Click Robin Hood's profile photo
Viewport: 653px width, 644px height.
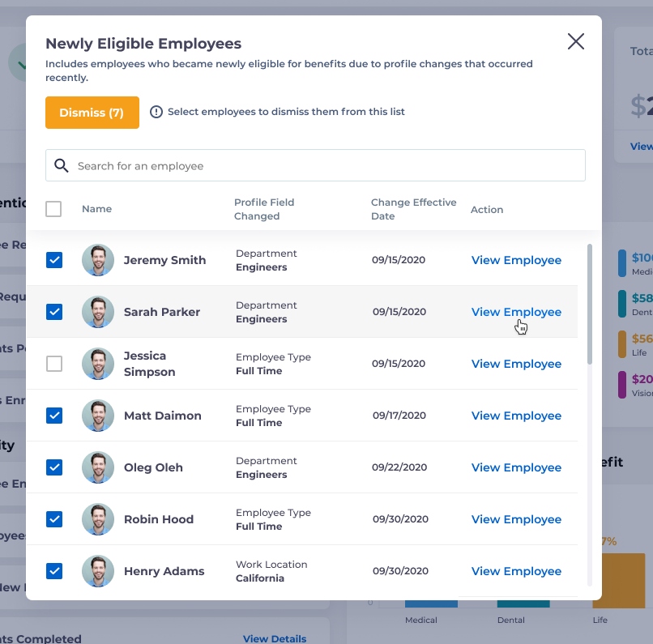pyautogui.click(x=98, y=519)
